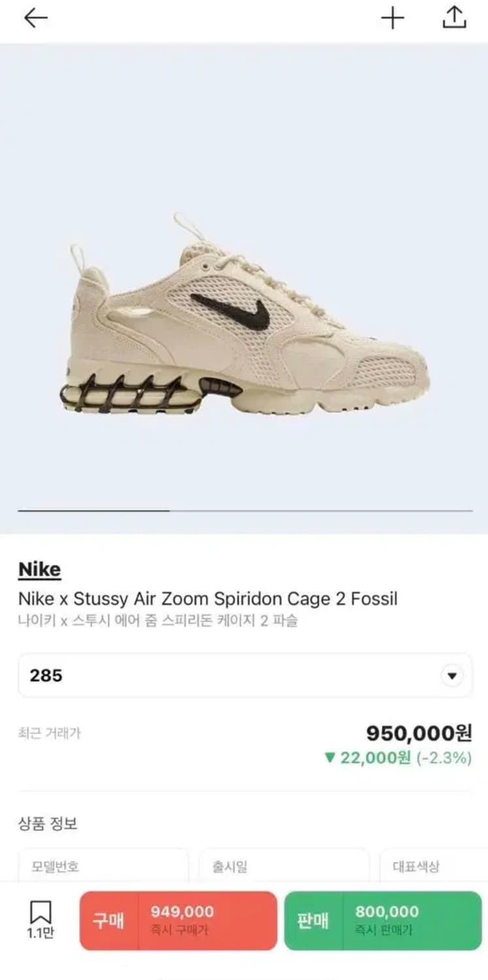The image size is (488, 980).
Task: Bookmark the item via the 1.1만 icon
Action: [41, 920]
